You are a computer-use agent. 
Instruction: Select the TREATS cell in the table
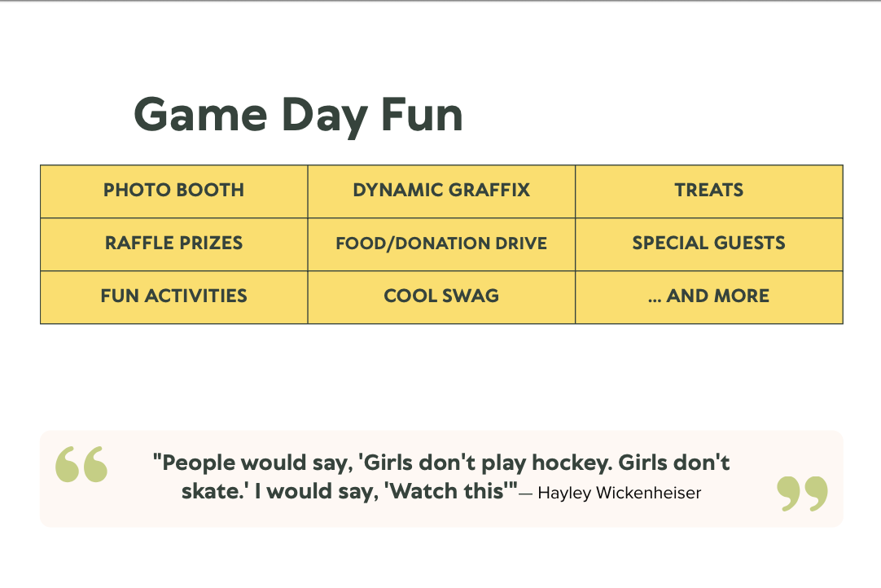708,191
